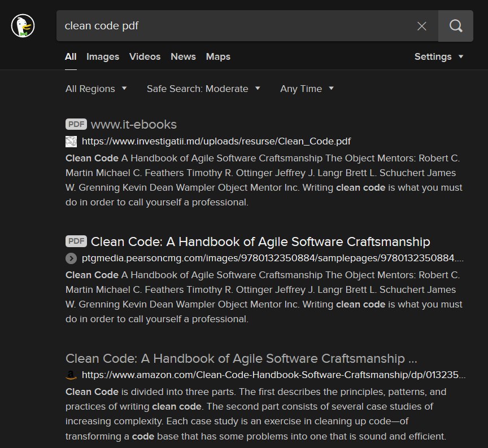
Task: Select the All results tab
Action: tap(71, 56)
